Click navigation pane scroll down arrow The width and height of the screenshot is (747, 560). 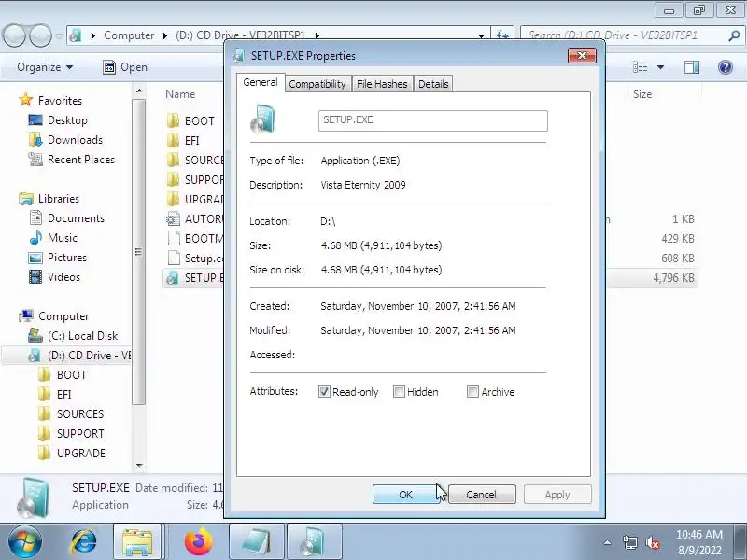pyautogui.click(x=138, y=465)
